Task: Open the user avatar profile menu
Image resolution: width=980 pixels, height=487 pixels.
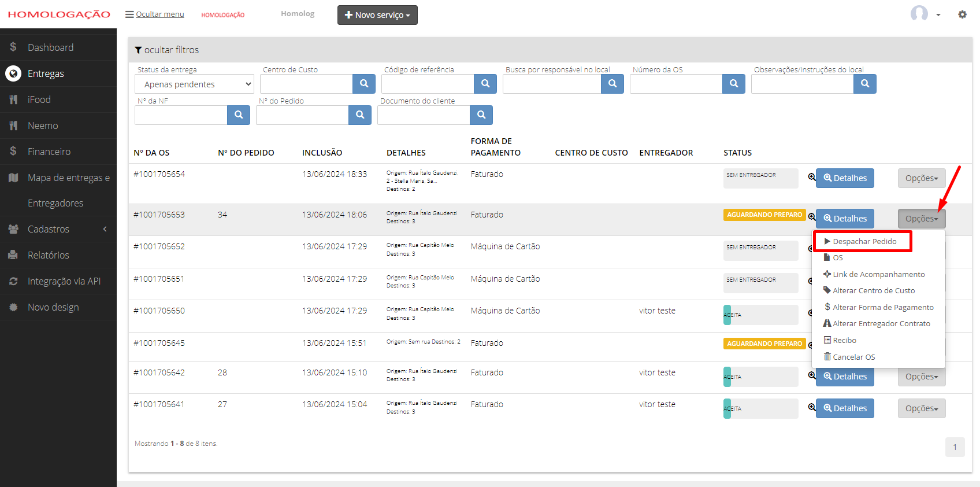Action: pyautogui.click(x=926, y=14)
